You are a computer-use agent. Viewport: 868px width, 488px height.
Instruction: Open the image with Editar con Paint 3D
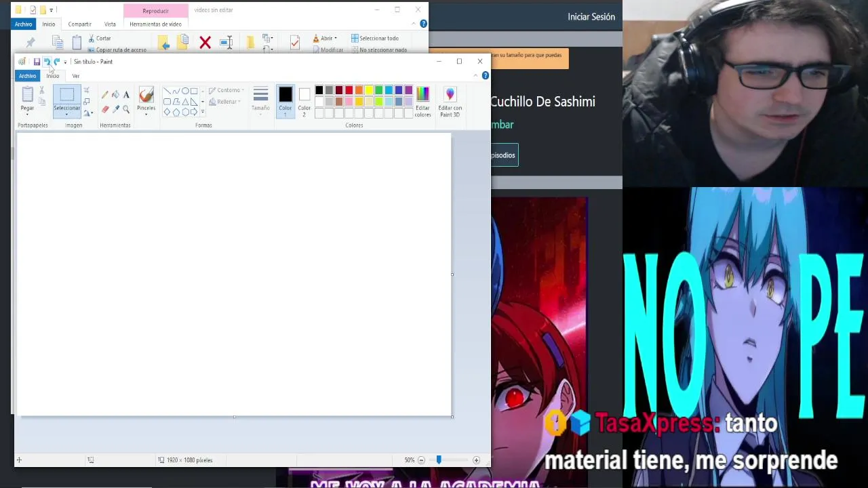click(450, 102)
